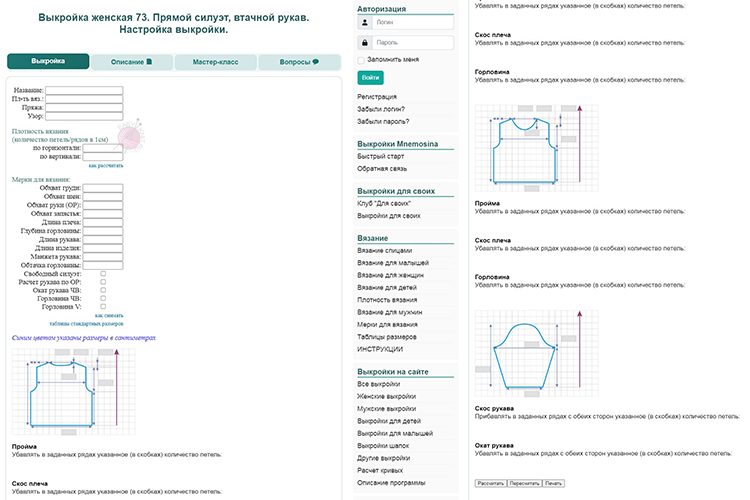The width and height of the screenshot is (750, 500).
Task: Open the Регистрация link
Action: click(x=376, y=96)
